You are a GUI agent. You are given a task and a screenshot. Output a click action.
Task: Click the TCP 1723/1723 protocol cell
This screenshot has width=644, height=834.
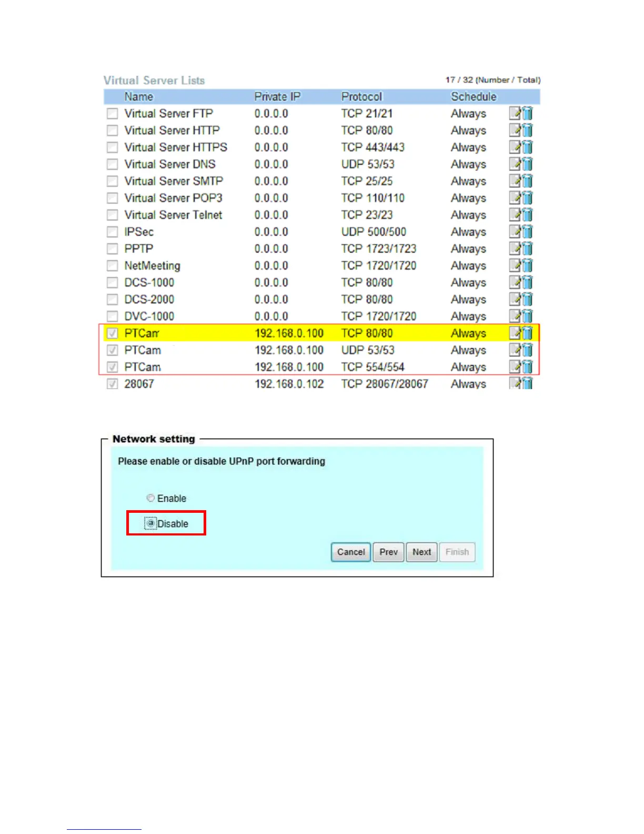tap(379, 249)
